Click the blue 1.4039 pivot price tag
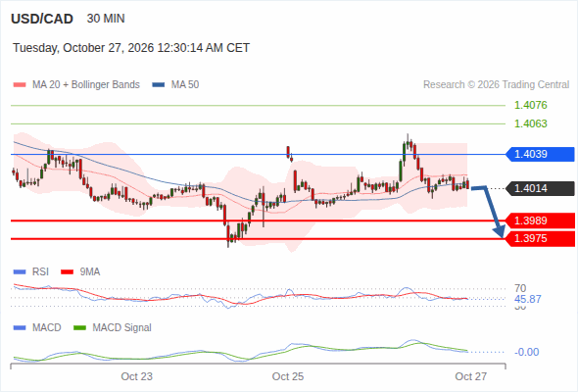Viewport: 578px width, 392px height. (x=540, y=154)
